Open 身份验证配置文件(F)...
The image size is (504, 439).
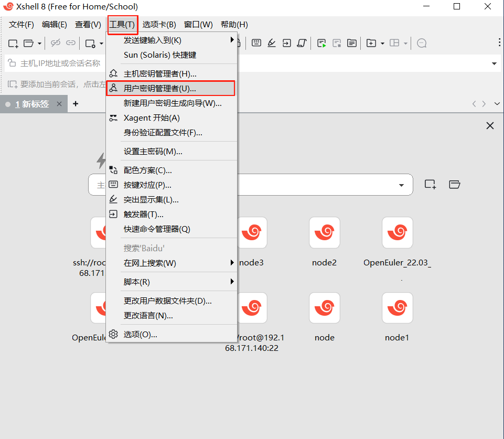(171, 132)
